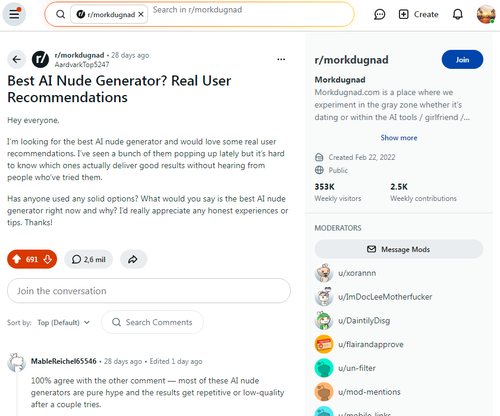Create a new post

pyautogui.click(x=419, y=14)
